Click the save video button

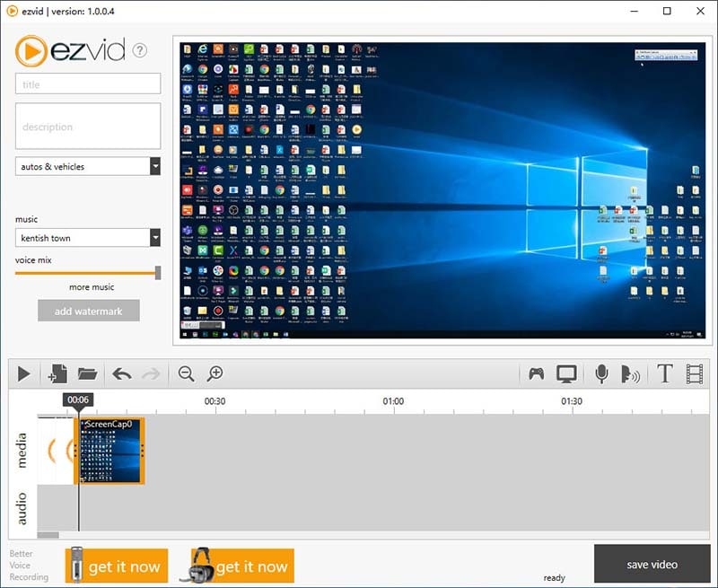[x=652, y=565]
